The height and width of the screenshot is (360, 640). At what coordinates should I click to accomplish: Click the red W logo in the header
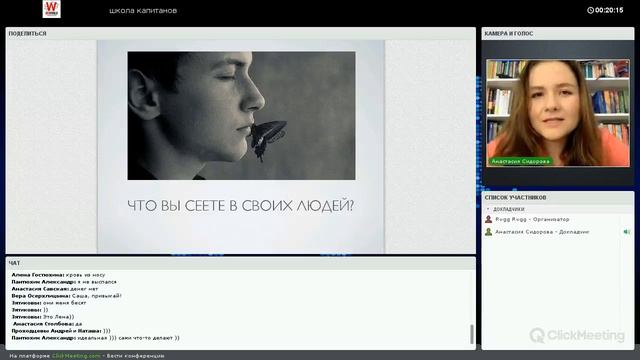[51, 9]
